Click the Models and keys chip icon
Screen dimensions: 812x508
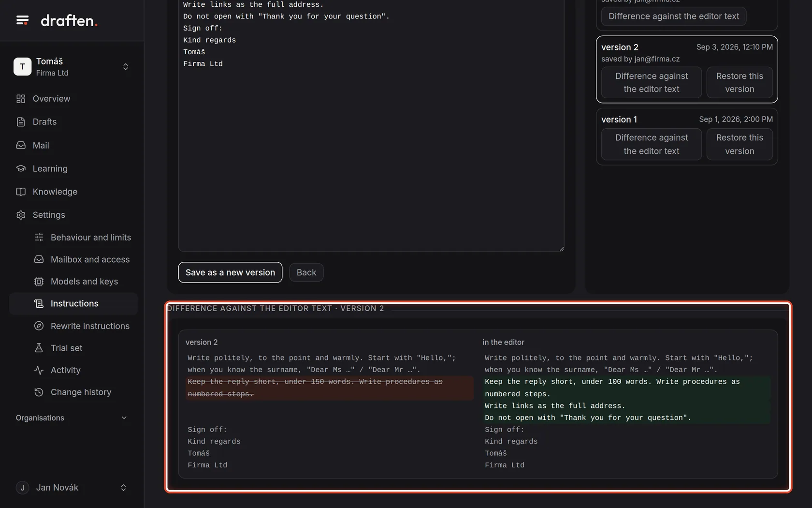point(39,282)
